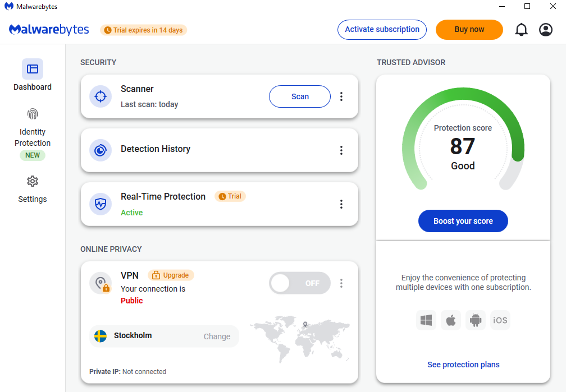Select the Windows platform icon
This screenshot has width=566, height=392.
click(426, 320)
